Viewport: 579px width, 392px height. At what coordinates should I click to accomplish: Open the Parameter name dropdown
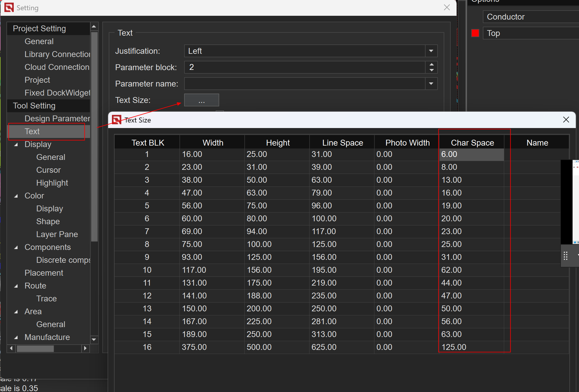(431, 84)
